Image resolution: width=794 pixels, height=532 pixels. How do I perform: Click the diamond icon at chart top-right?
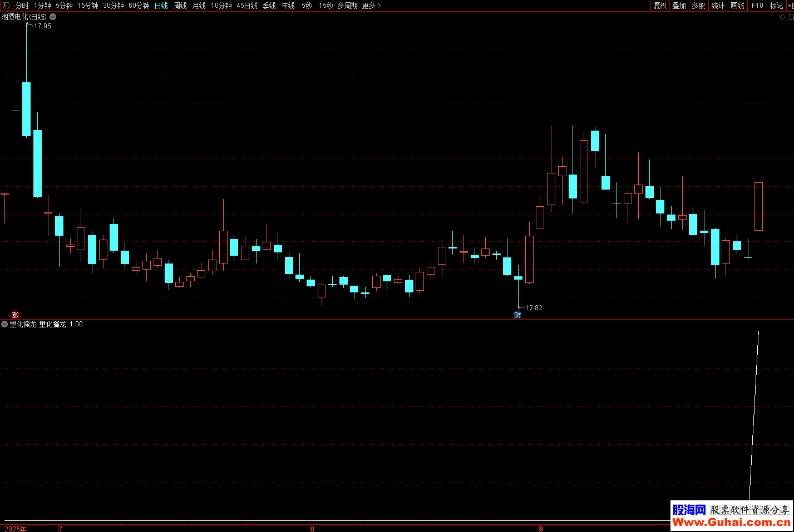tap(782, 17)
